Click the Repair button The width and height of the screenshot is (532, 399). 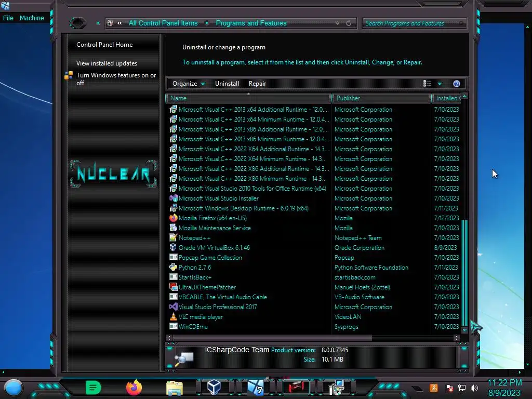pos(257,84)
